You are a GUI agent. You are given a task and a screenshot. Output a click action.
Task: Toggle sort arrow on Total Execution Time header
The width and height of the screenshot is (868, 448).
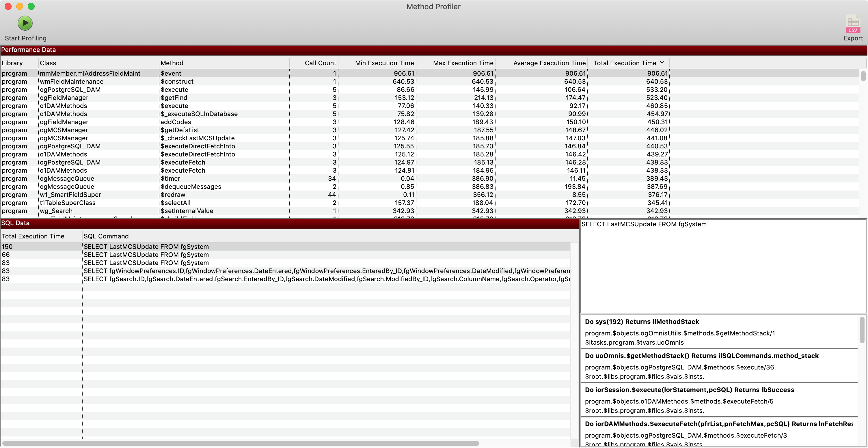tap(662, 63)
